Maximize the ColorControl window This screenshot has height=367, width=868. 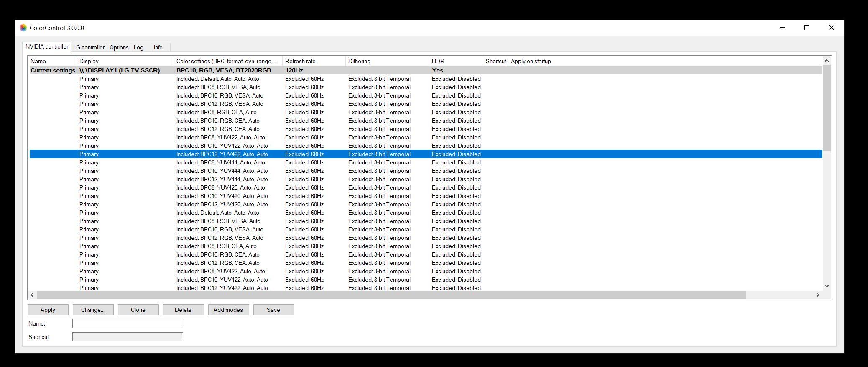(x=807, y=28)
